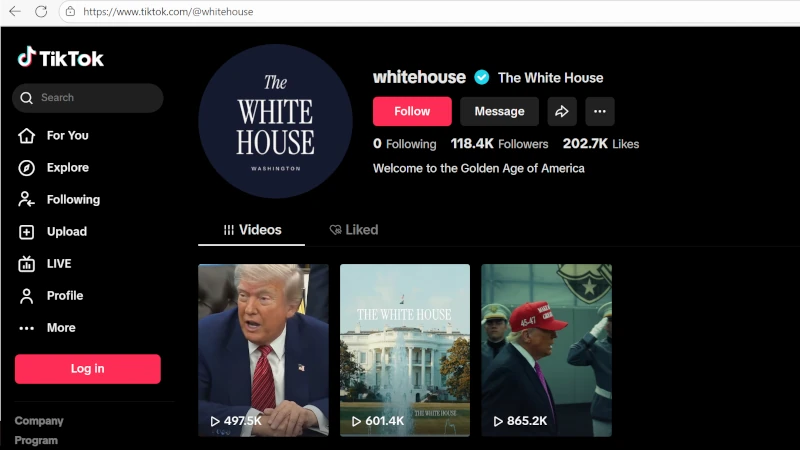
Task: Open the 865.2K views video thumbnail
Action: (x=546, y=350)
